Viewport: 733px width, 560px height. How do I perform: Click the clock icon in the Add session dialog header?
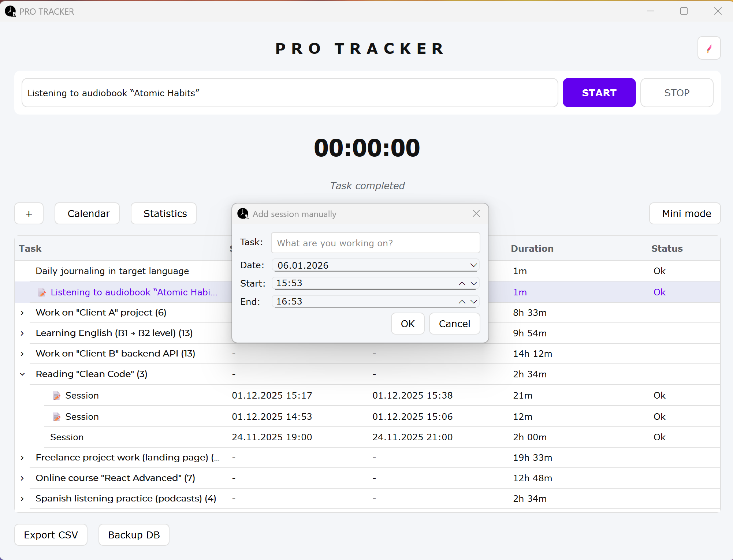[x=243, y=214]
